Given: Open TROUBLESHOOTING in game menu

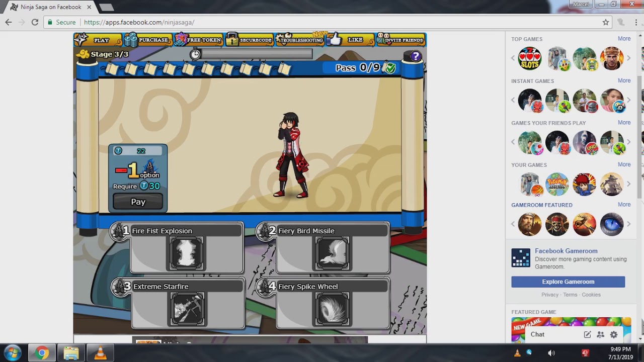Looking at the screenshot, I should (300, 40).
